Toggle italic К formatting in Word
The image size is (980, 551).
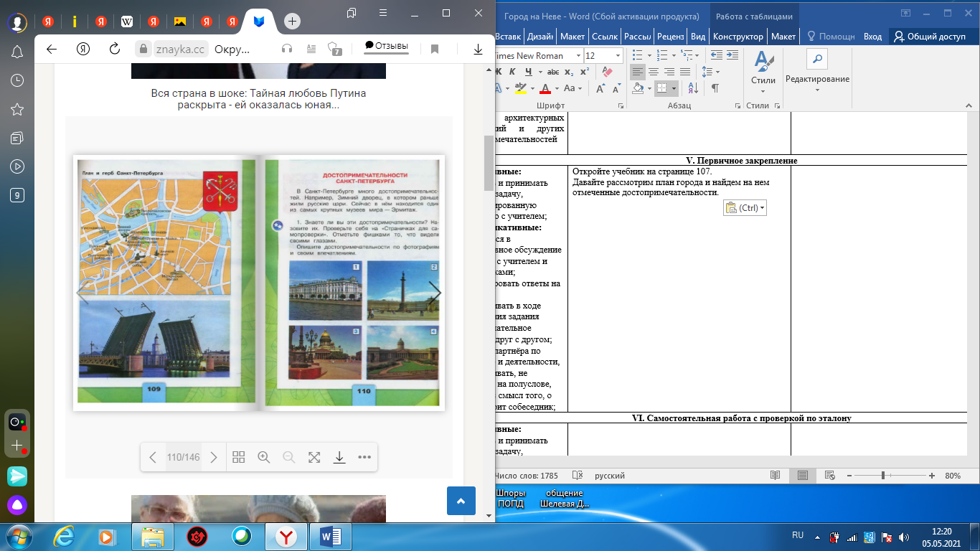click(512, 72)
